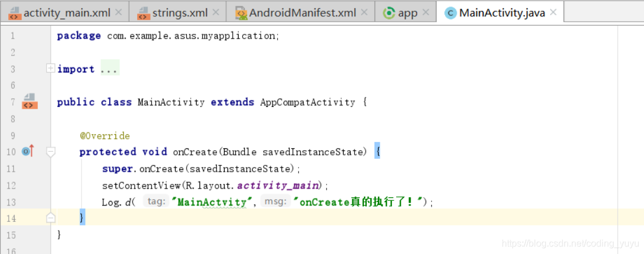Close the strings.xml tab
The width and height of the screenshot is (644, 254).
coord(216,12)
